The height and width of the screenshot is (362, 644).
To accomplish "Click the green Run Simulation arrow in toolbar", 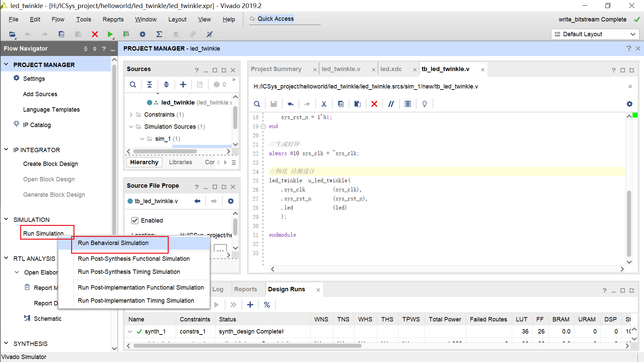I will click(110, 34).
